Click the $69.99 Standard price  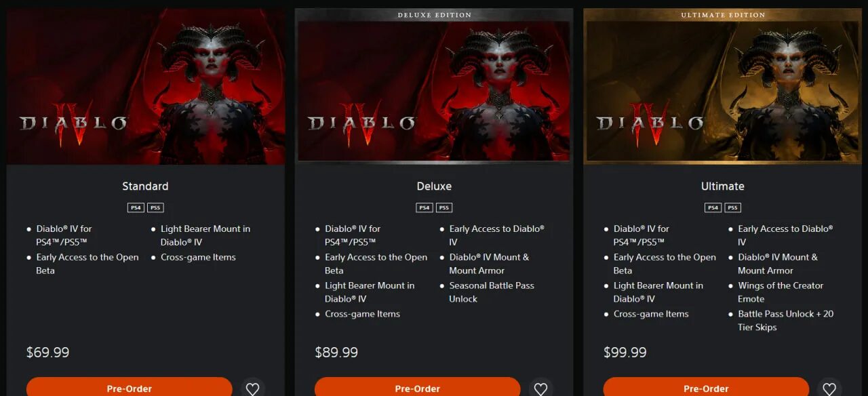pyautogui.click(x=47, y=353)
